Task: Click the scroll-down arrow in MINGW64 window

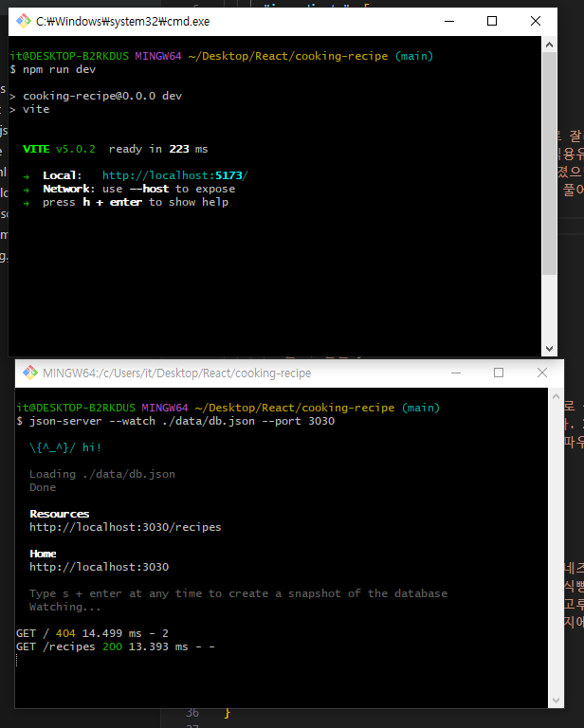Action: click(557, 701)
